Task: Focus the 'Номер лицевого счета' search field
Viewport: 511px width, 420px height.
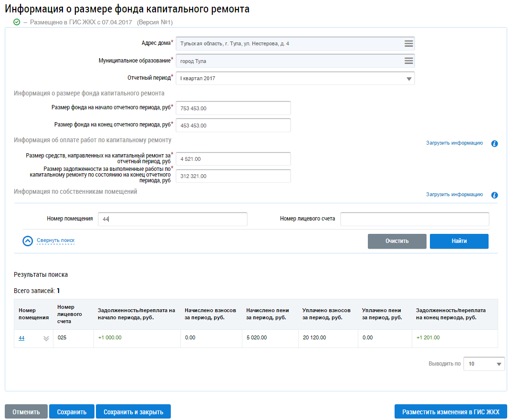Action: point(414,219)
